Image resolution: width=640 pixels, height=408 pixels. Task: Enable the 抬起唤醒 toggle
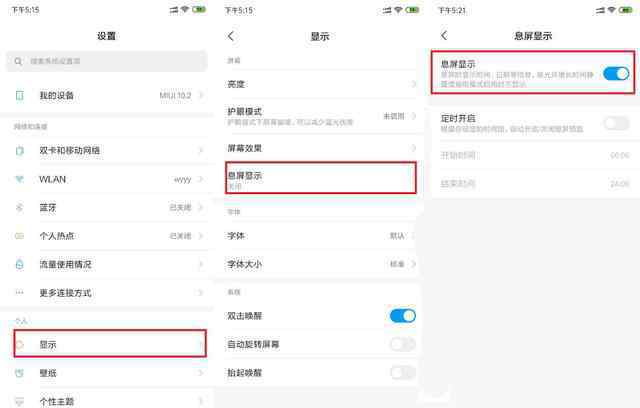pos(402,372)
